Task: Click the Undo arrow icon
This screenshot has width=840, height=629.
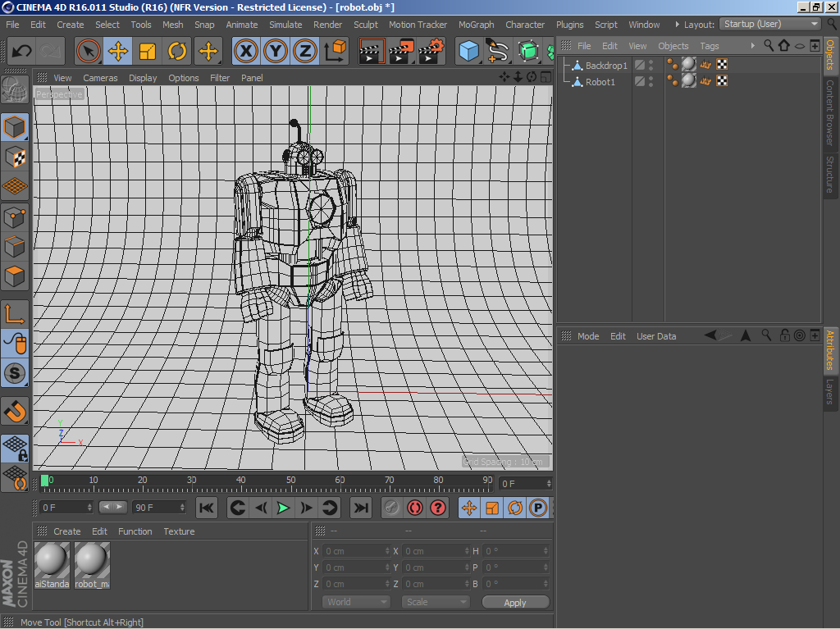Action: [22, 52]
